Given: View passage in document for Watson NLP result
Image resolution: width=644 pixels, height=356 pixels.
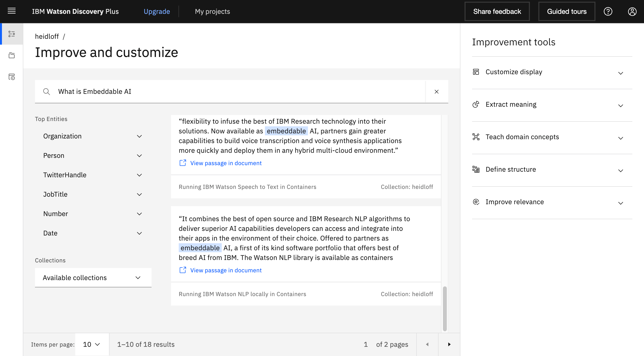Looking at the screenshot, I should tap(226, 270).
